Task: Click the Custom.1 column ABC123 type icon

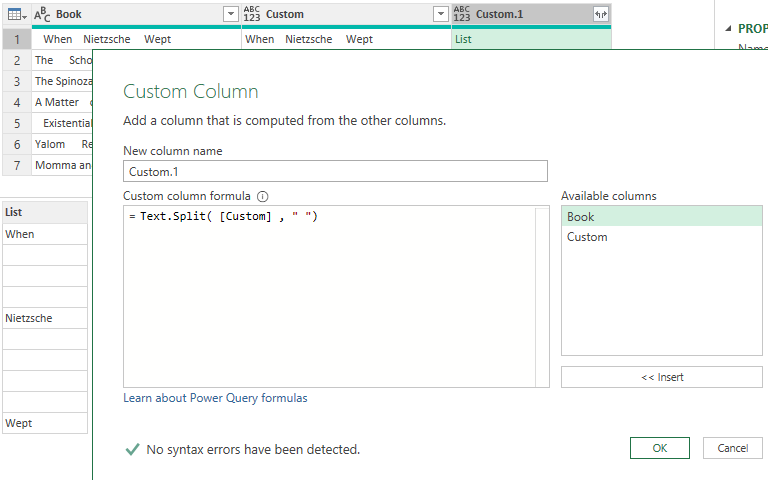Action: 461,14
